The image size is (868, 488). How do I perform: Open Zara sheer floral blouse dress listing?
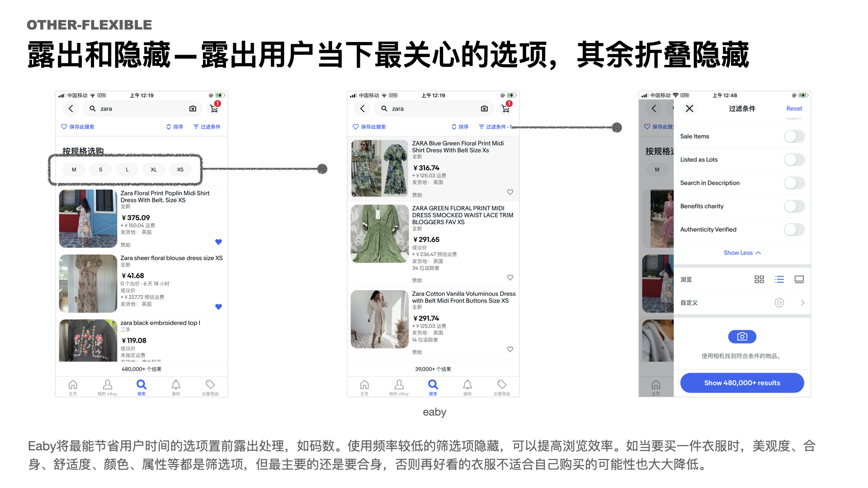click(x=171, y=258)
